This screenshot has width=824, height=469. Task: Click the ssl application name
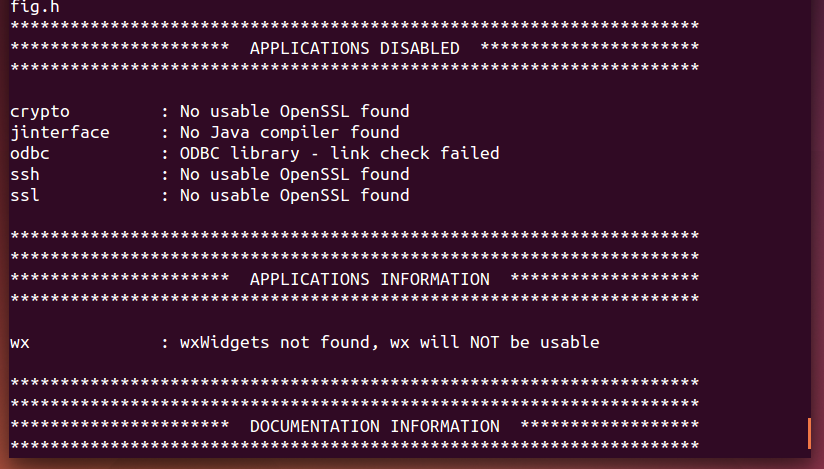click(x=25, y=195)
